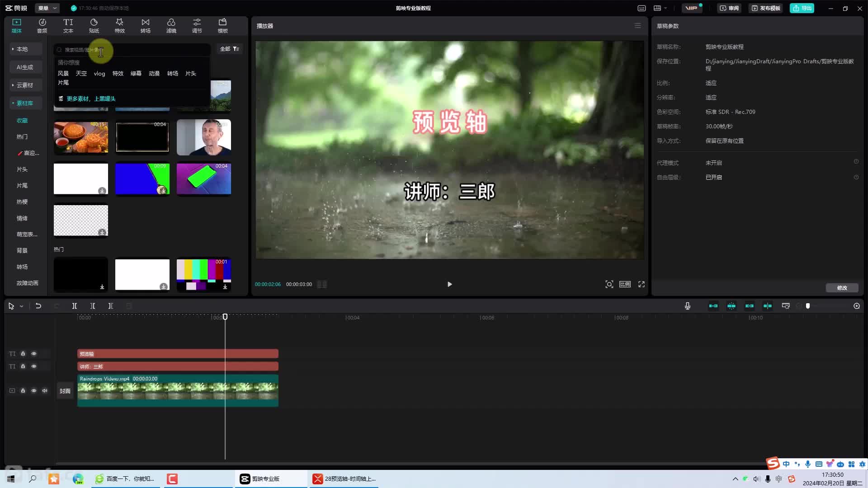Open the selection tool mode dropdown arrow
This screenshot has width=868, height=488.
(x=21, y=306)
